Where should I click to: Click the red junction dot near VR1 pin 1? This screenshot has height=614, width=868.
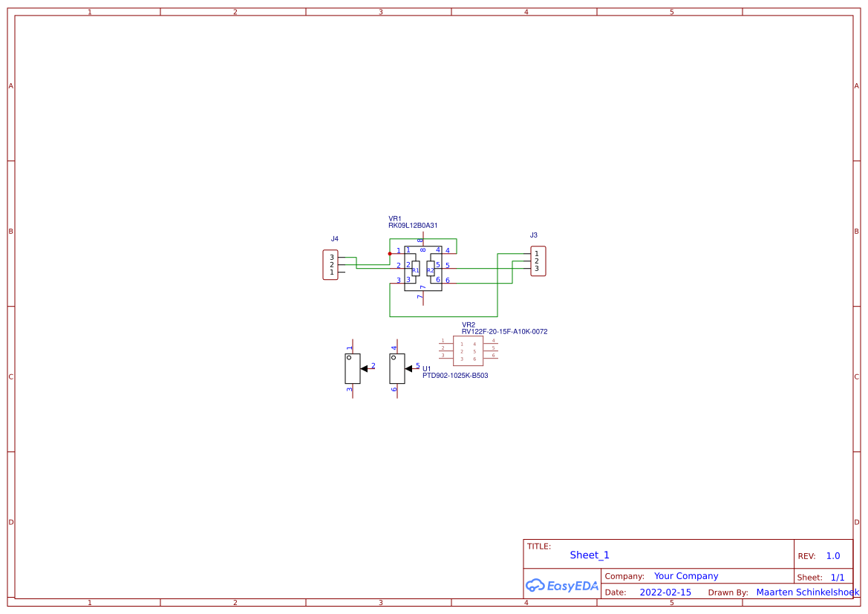pyautogui.click(x=390, y=254)
